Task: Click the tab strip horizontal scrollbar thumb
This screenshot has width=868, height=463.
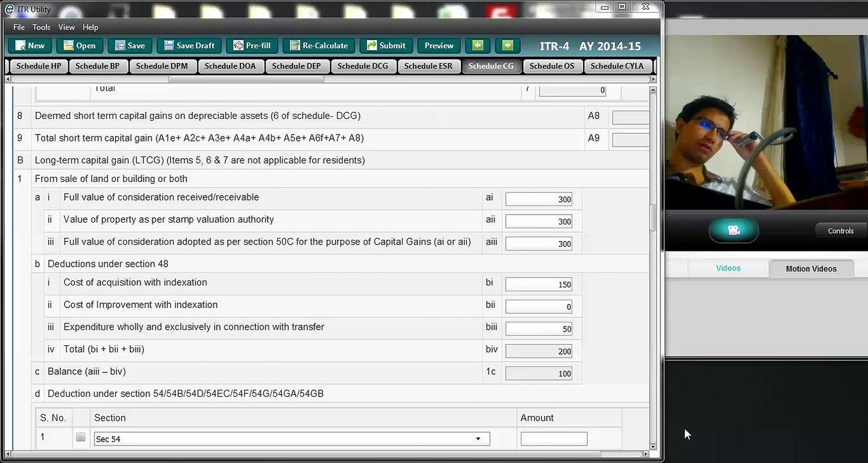Action: 246,80
